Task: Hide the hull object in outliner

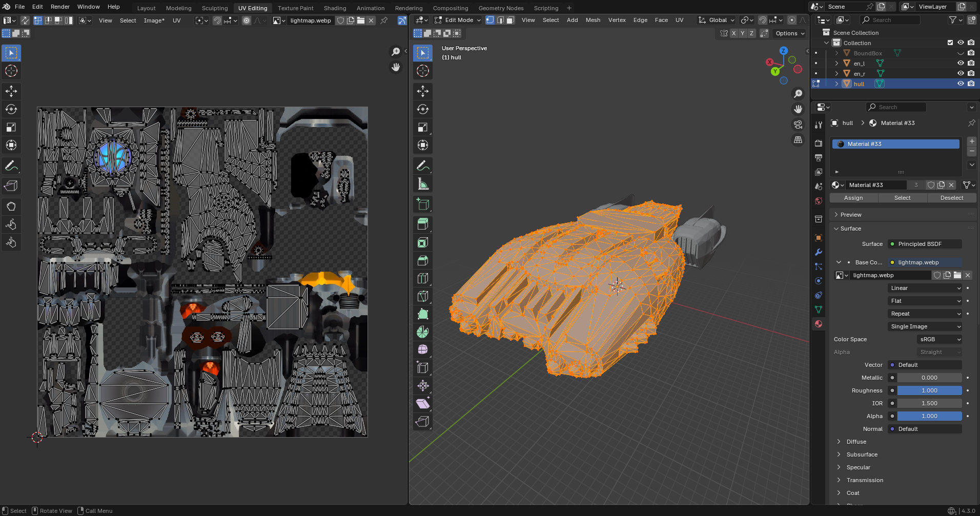Action: pos(961,84)
